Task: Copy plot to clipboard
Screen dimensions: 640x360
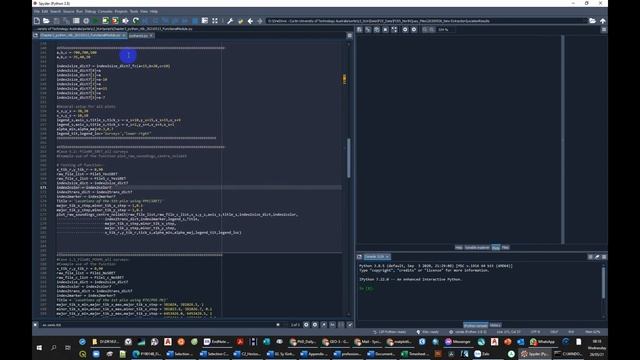Action: tap(376, 29)
